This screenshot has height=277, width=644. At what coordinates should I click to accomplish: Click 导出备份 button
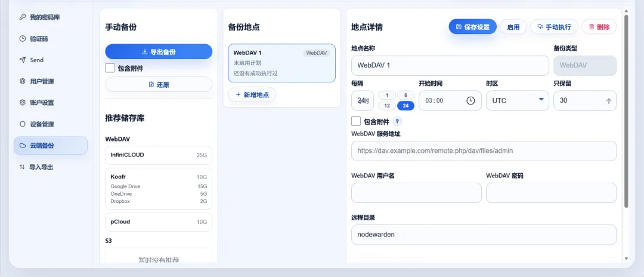coord(159,52)
